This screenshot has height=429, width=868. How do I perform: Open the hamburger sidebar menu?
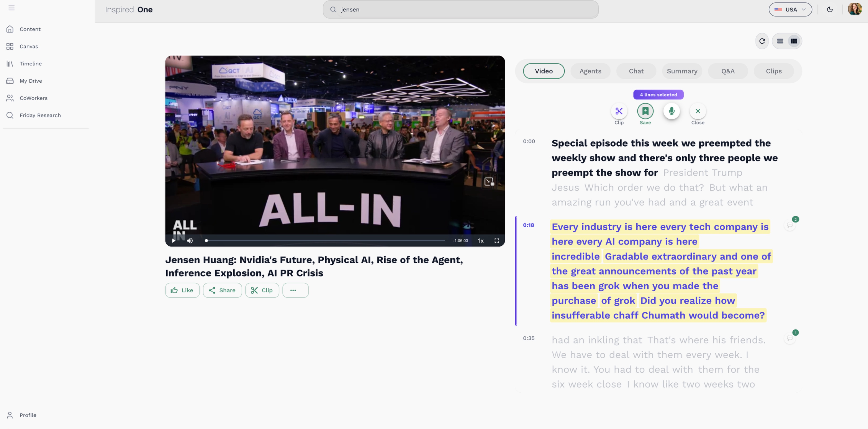point(11,8)
